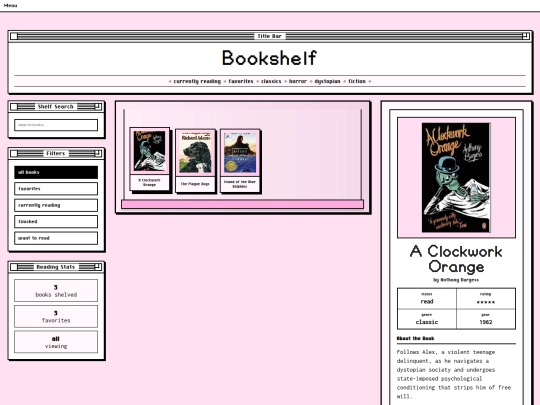Click the Reading Stats zoom box
This screenshot has width=540, height=405.
tap(98, 267)
